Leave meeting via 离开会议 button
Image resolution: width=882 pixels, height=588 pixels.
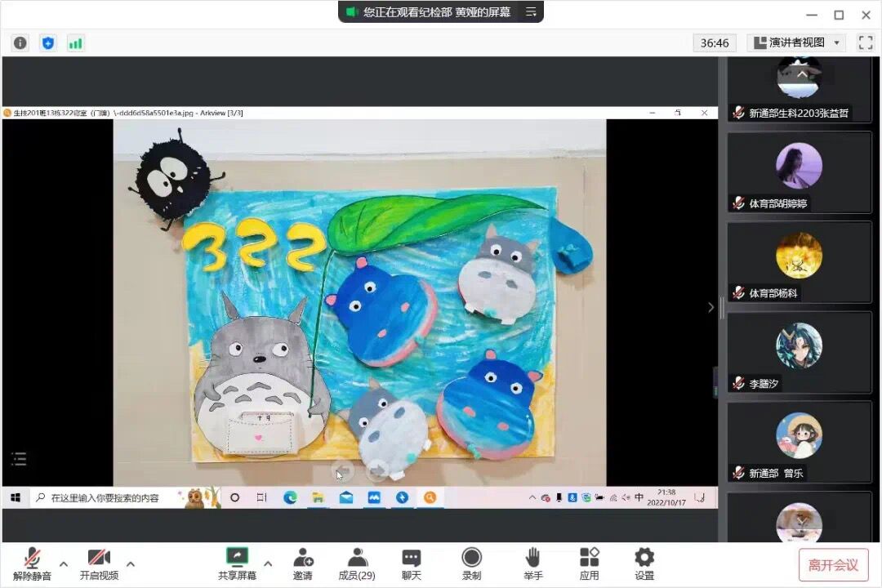[833, 564]
